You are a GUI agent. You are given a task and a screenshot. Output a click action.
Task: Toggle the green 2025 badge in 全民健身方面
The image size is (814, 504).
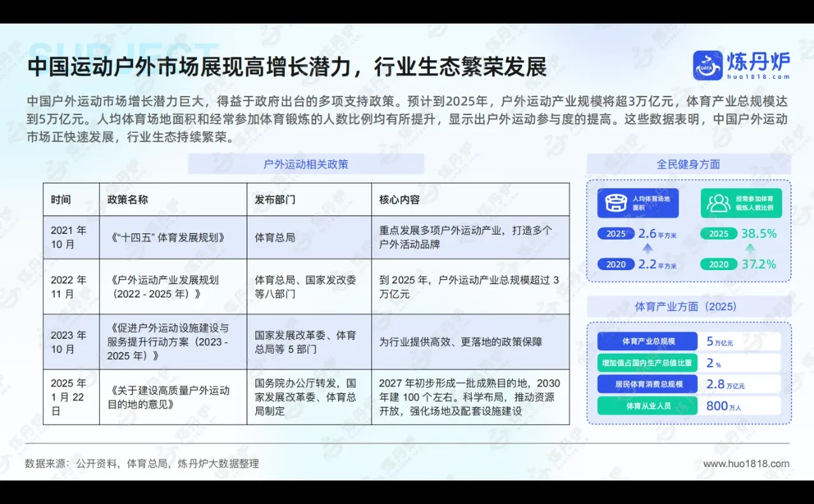click(x=719, y=233)
